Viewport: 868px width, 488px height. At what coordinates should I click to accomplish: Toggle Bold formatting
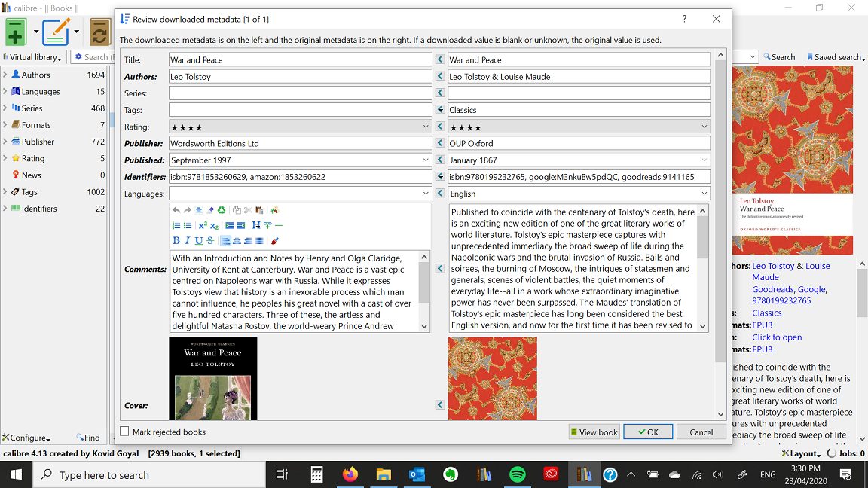(176, 241)
